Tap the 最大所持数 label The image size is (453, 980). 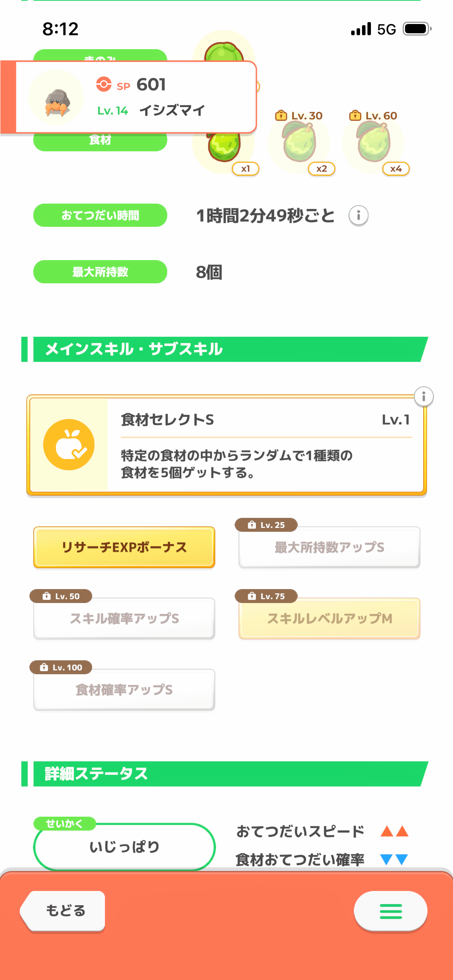click(x=100, y=272)
